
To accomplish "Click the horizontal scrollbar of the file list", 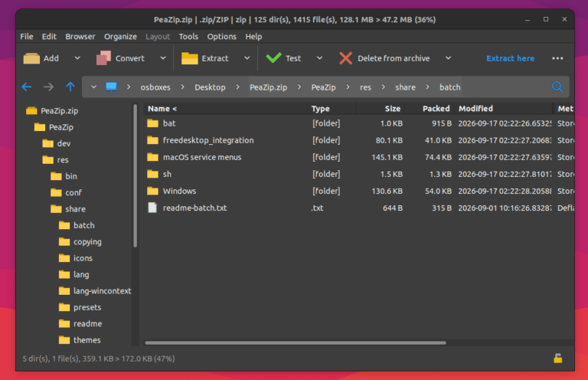I will click(296, 342).
